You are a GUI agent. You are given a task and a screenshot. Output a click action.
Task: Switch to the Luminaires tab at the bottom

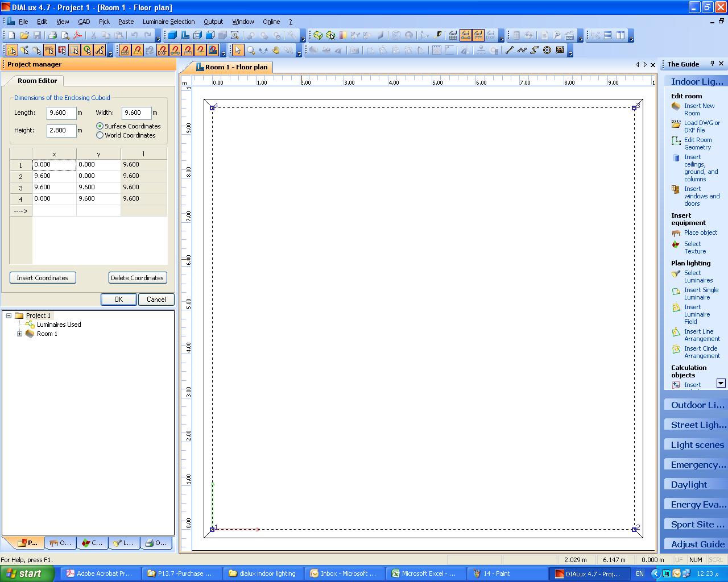click(124, 543)
